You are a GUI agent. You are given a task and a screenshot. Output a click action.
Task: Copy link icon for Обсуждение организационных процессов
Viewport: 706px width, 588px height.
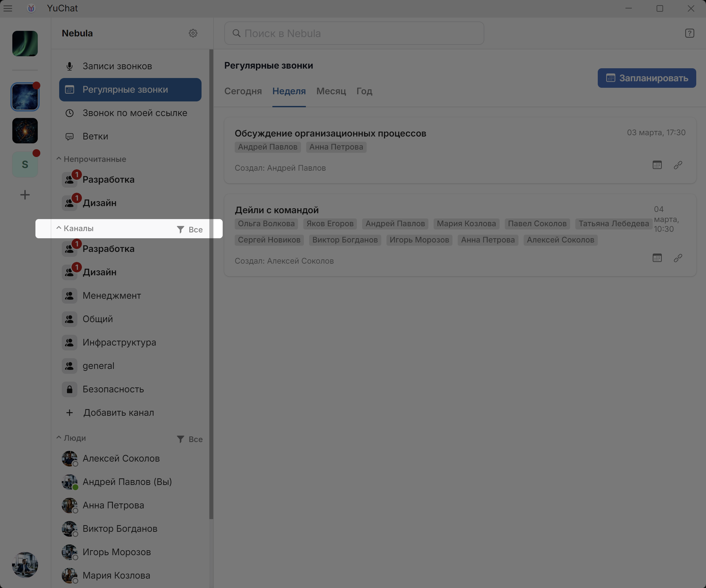click(678, 165)
